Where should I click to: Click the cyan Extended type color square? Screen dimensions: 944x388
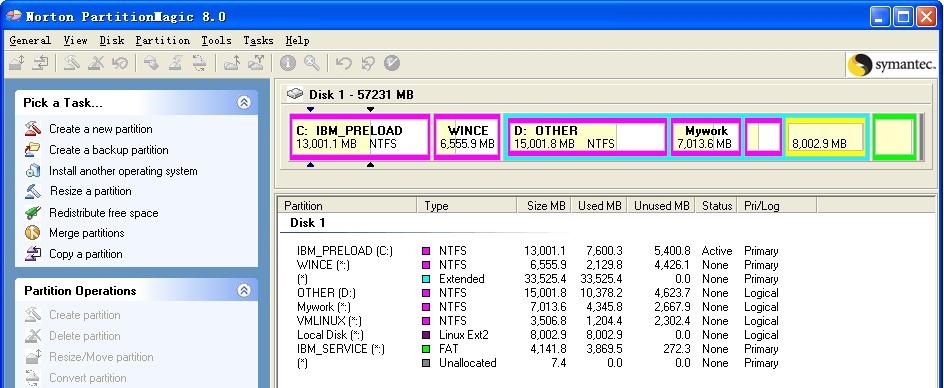(x=426, y=279)
